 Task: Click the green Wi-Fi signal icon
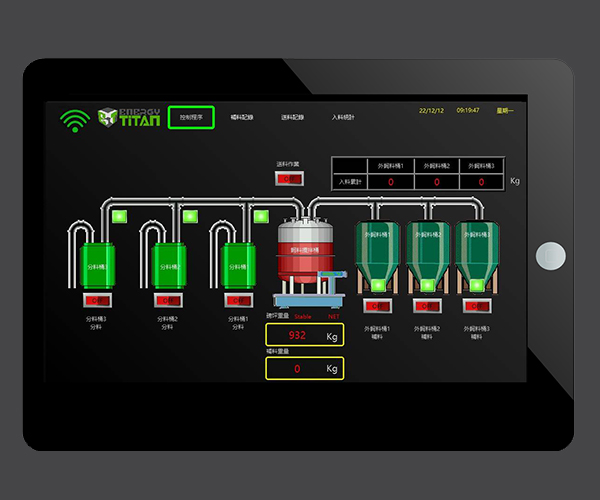pos(74,120)
